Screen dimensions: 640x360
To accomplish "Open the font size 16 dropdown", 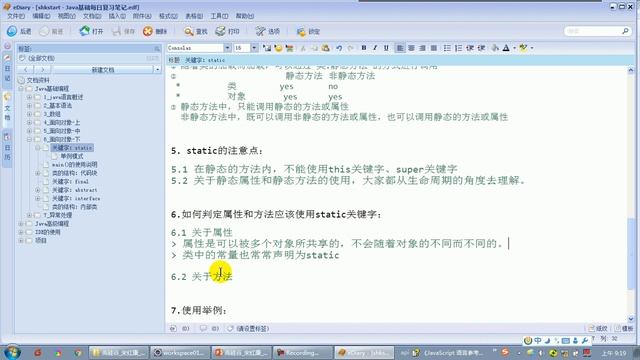I will pyautogui.click(x=254, y=48).
